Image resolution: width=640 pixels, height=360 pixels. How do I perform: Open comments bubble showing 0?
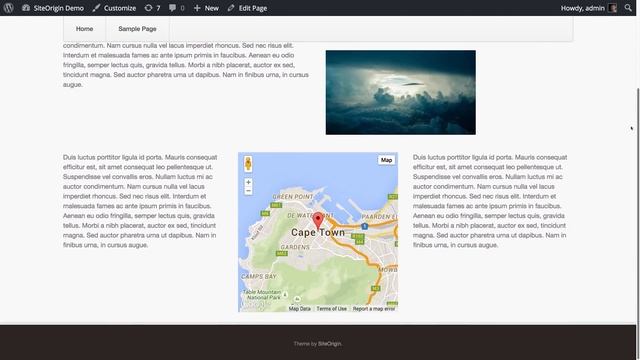tap(177, 8)
